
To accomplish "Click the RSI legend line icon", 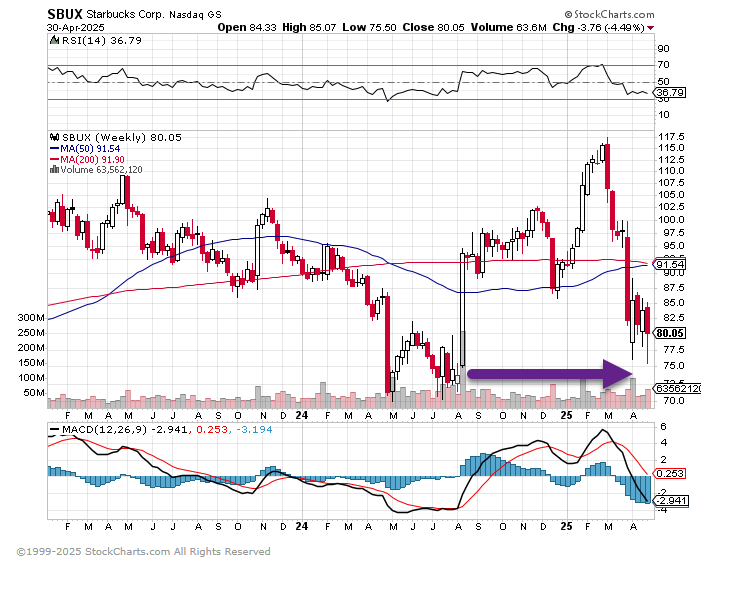I will click(55, 40).
